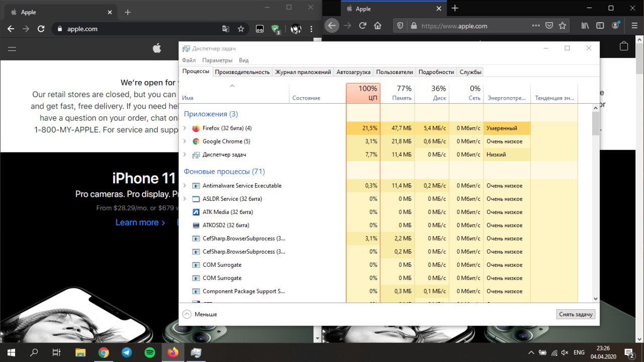Switch to Журнал приложений tab
Screen dimensions: 644x362
click(x=303, y=72)
